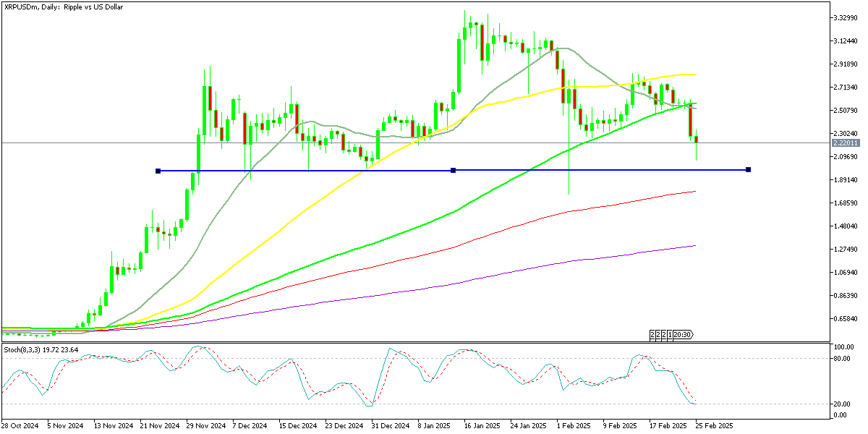The height and width of the screenshot is (434, 868).
Task: Click the 31 Dec 2024 date label
Action: (391, 427)
